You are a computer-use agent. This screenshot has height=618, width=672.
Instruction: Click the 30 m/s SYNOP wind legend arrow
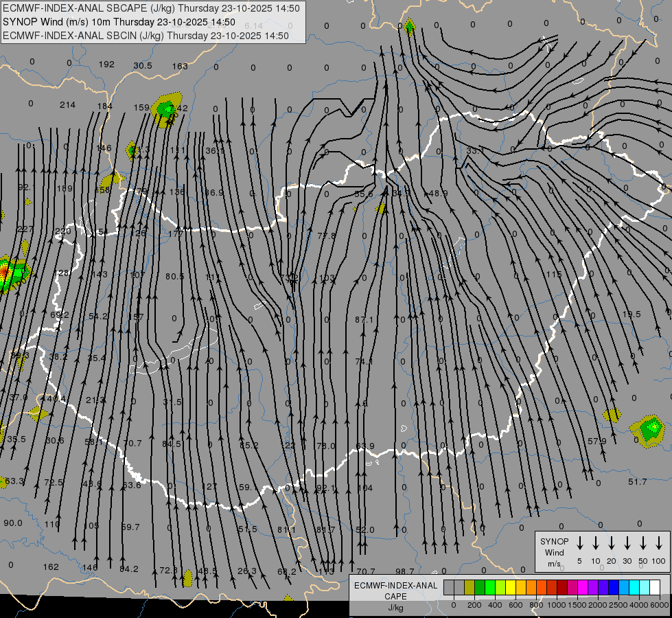pos(627,543)
